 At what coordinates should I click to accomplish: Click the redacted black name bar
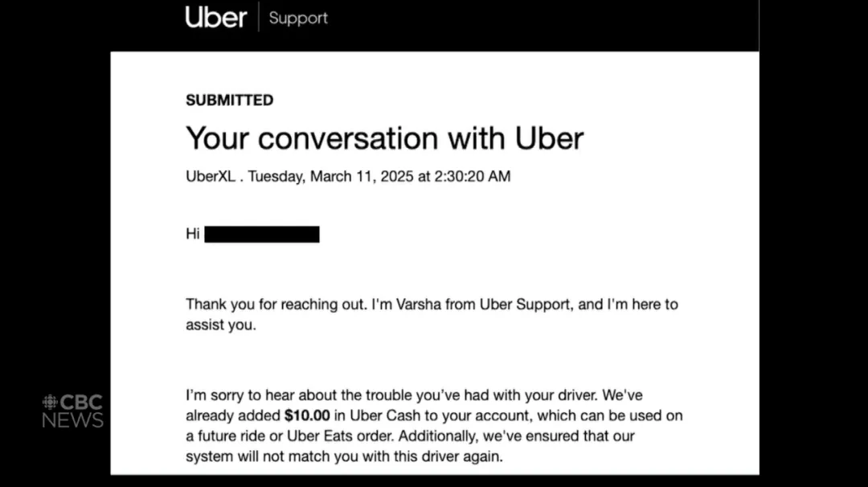point(262,235)
